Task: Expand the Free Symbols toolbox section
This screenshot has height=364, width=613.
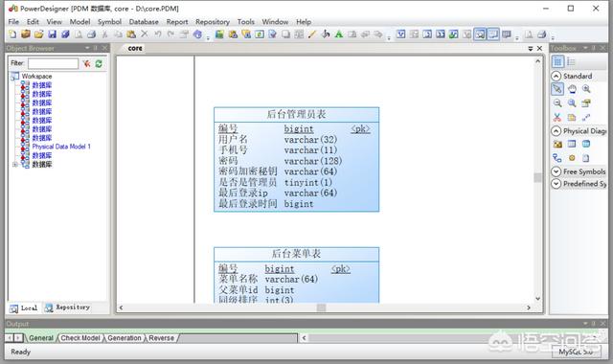Action: (x=556, y=171)
